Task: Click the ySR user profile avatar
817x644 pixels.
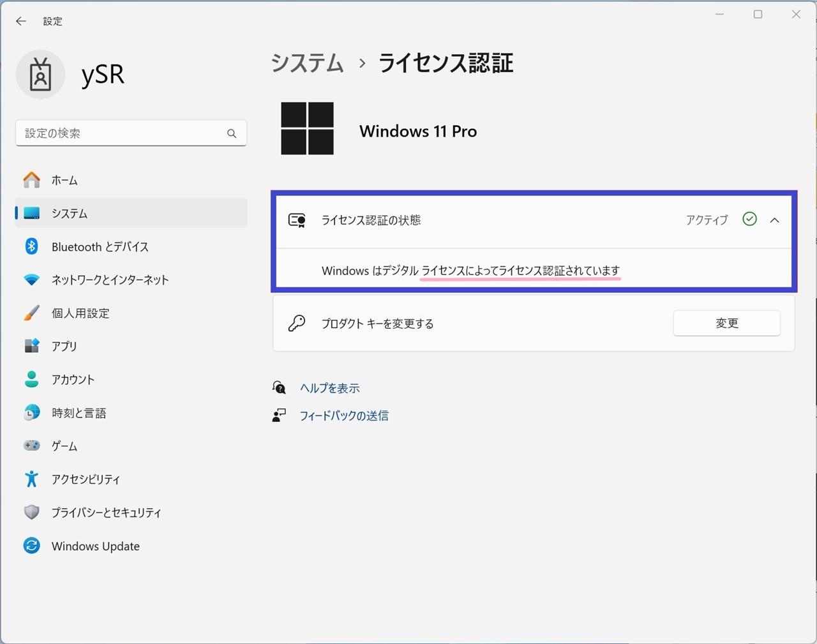Action: [40, 75]
